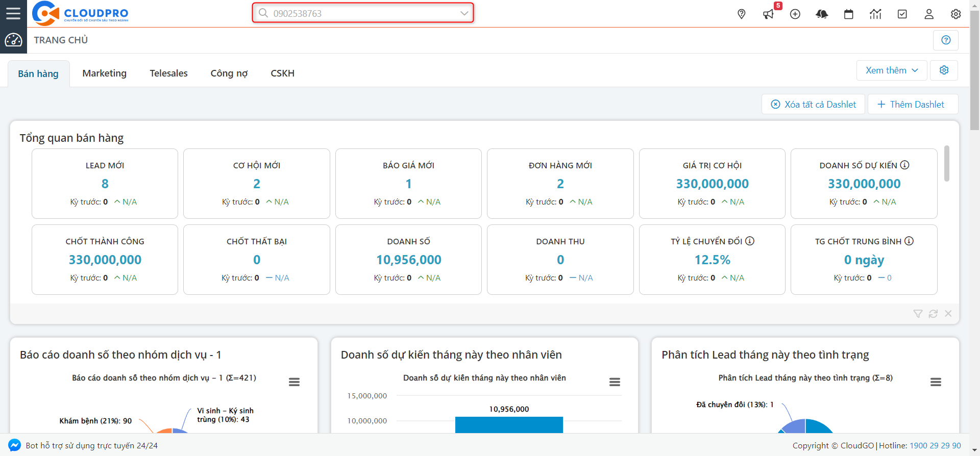
Task: Click the page vertical scrollbar thumb
Action: [974, 69]
